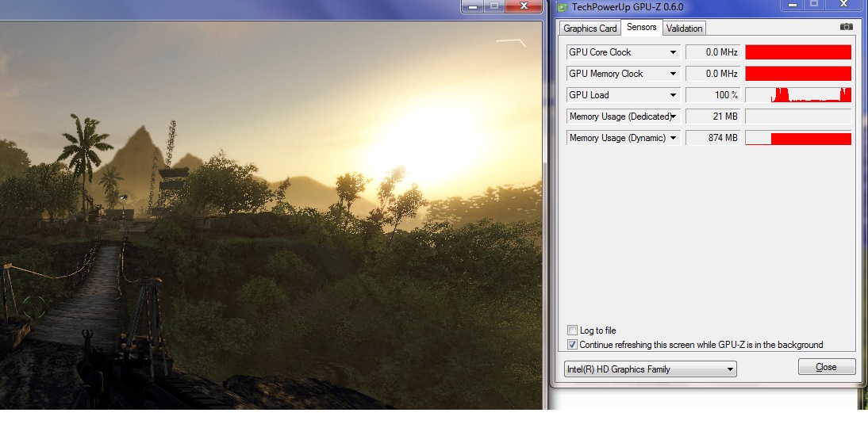Click the 21 MB dedicated memory value
Screen dimensions: 868x428
(x=713, y=117)
